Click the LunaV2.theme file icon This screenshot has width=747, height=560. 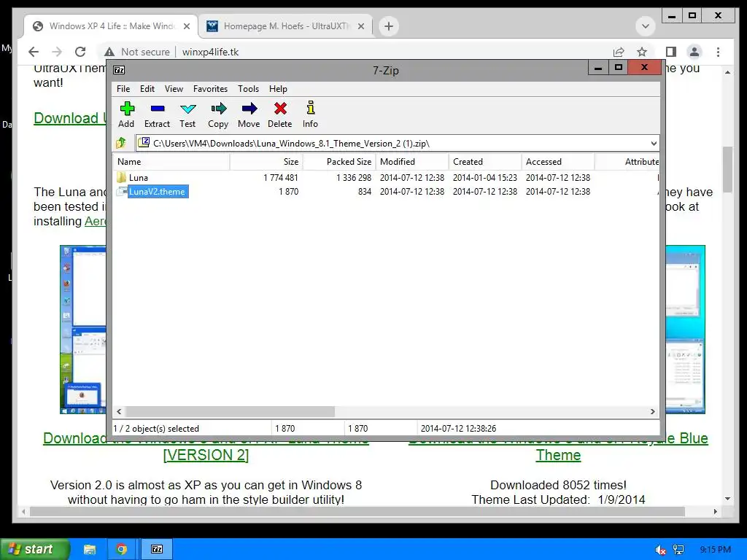(x=122, y=192)
